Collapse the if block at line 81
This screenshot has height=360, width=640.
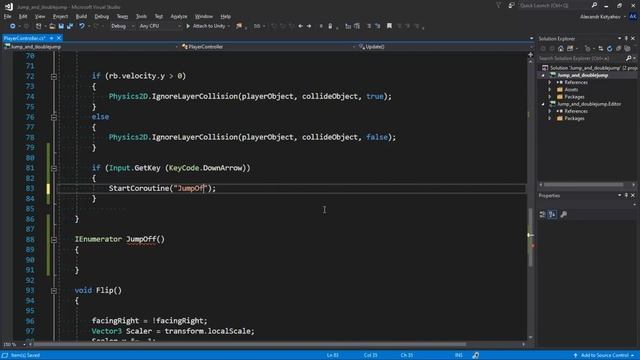pyautogui.click(x=54, y=168)
